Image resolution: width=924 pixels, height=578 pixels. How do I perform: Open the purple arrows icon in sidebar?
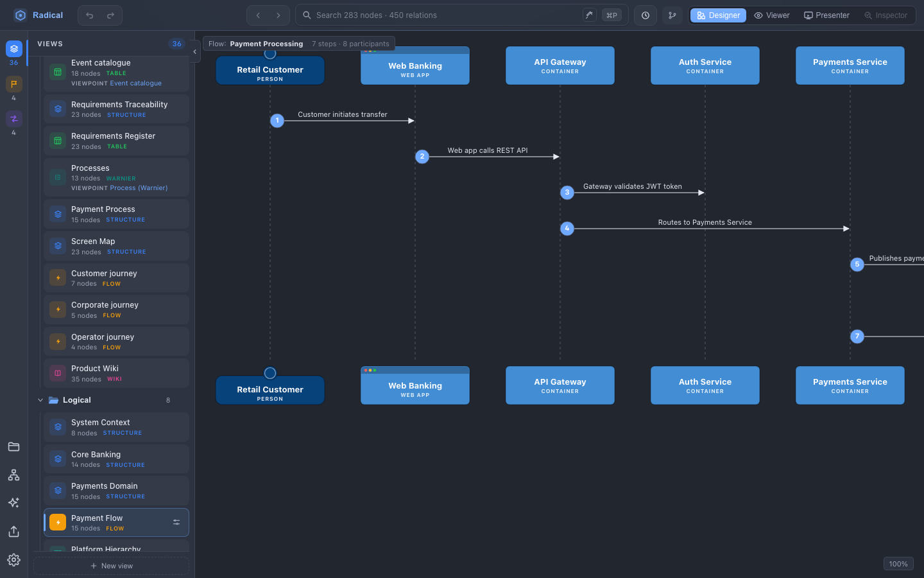pyautogui.click(x=14, y=118)
